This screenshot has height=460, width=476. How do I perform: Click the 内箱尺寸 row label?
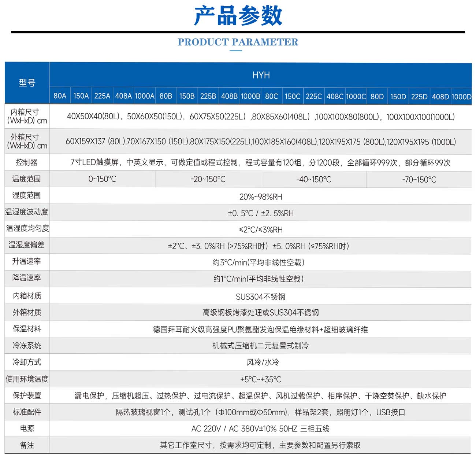click(27, 116)
